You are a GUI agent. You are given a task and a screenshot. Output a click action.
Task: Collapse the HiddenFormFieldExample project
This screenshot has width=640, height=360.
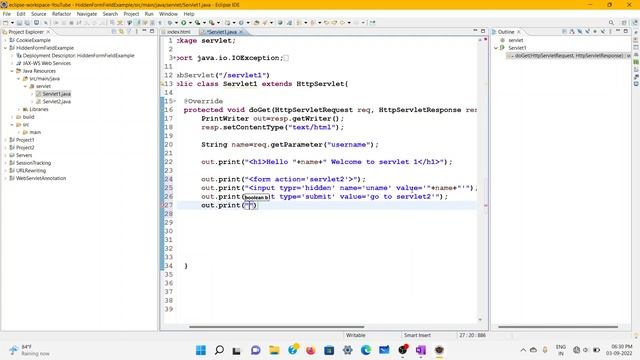click(x=5, y=48)
